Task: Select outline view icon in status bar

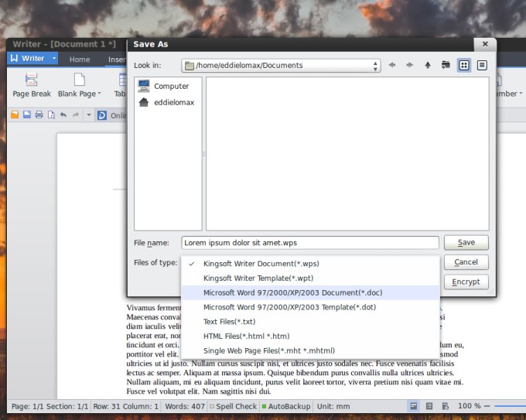Action: 429,406
